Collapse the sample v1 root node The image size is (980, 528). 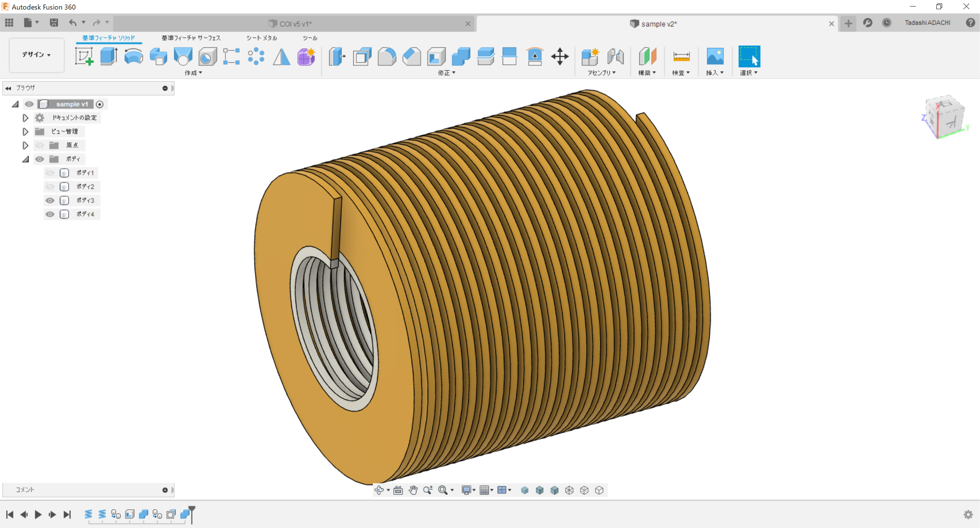15,104
